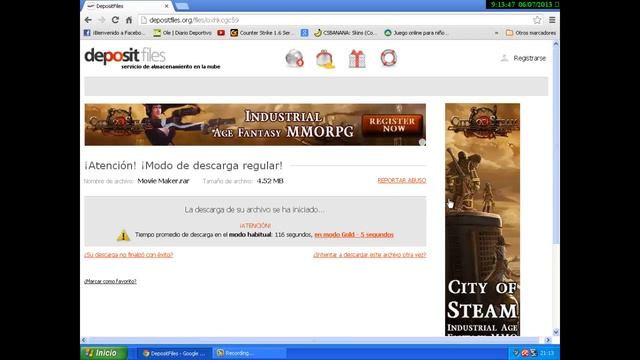Open the Juego online para niño bookmark
The height and width of the screenshot is (360, 640).
[416, 33]
